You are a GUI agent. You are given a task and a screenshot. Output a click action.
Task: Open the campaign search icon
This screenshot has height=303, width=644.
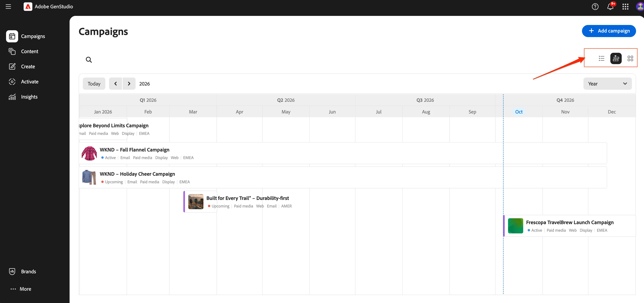[x=89, y=60]
